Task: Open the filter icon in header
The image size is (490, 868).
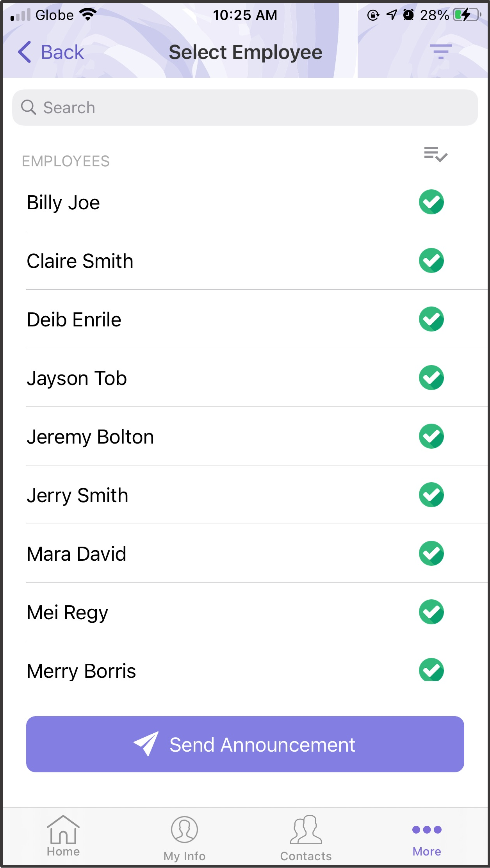Action: (x=441, y=52)
